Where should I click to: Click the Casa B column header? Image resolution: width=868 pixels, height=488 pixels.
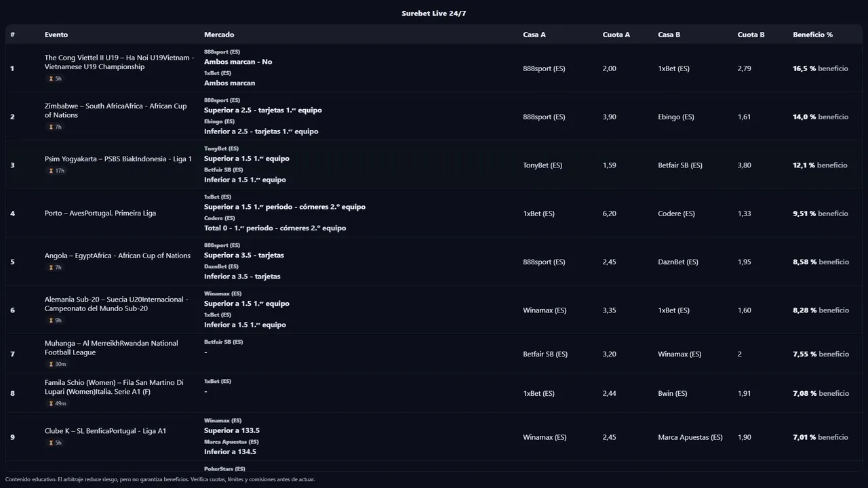click(669, 35)
